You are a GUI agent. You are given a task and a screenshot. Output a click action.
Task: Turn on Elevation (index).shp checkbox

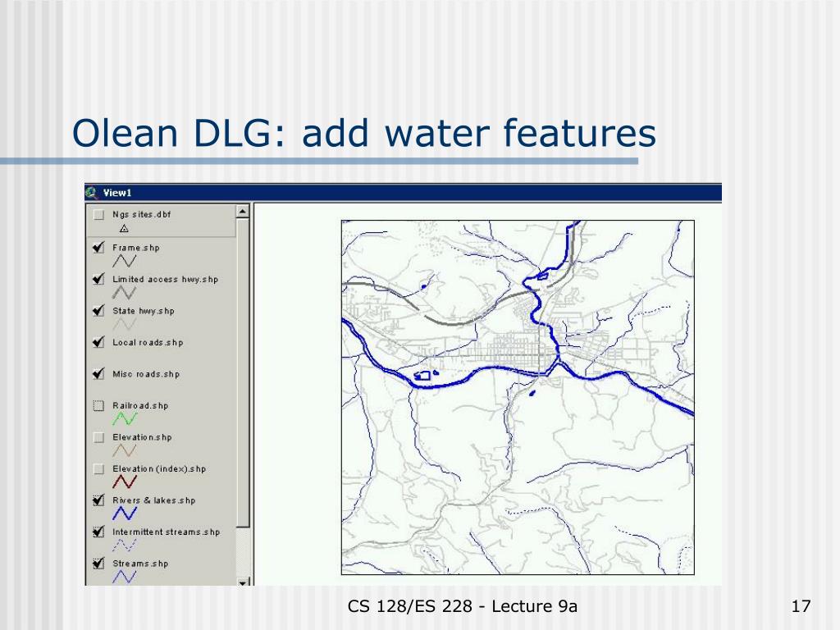tap(98, 468)
